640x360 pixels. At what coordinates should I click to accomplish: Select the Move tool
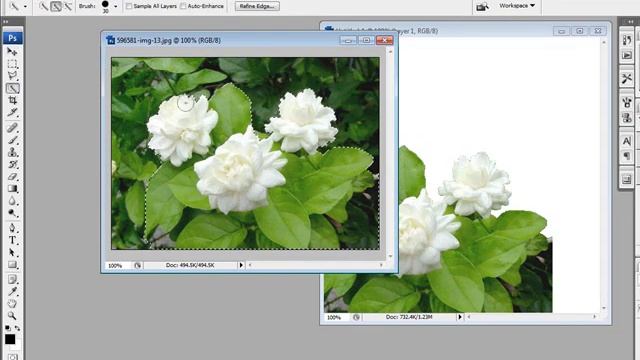coord(12,51)
